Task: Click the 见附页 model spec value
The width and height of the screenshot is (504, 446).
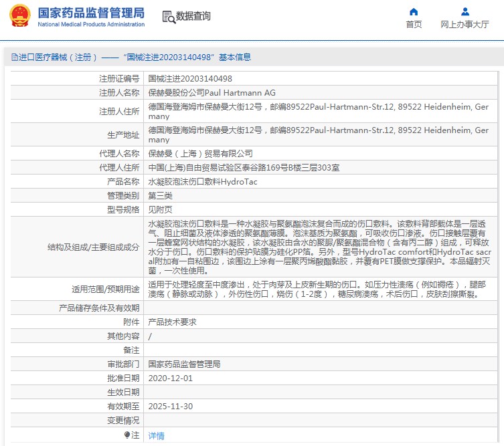Action: click(160, 210)
